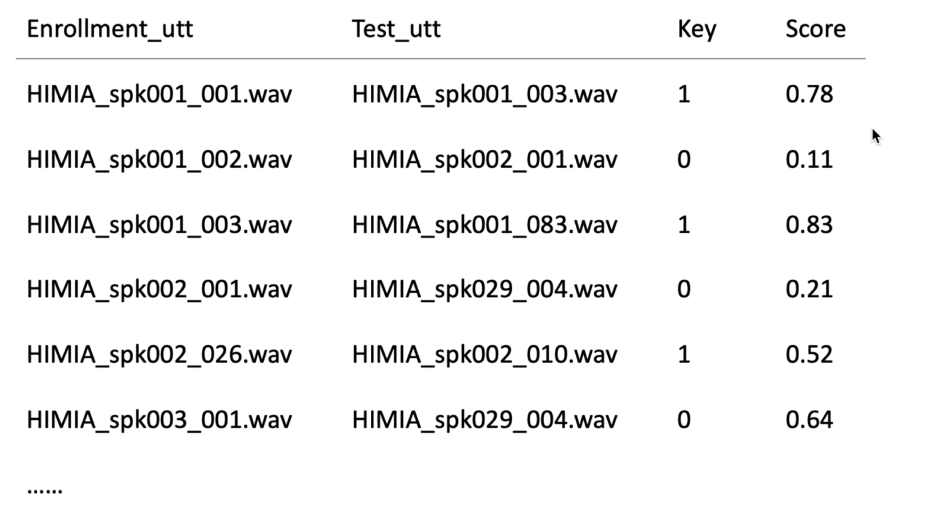Select enrollment file HIMIA_spk001_001.wav
Image resolution: width=941 pixels, height=519 pixels.
pos(159,95)
